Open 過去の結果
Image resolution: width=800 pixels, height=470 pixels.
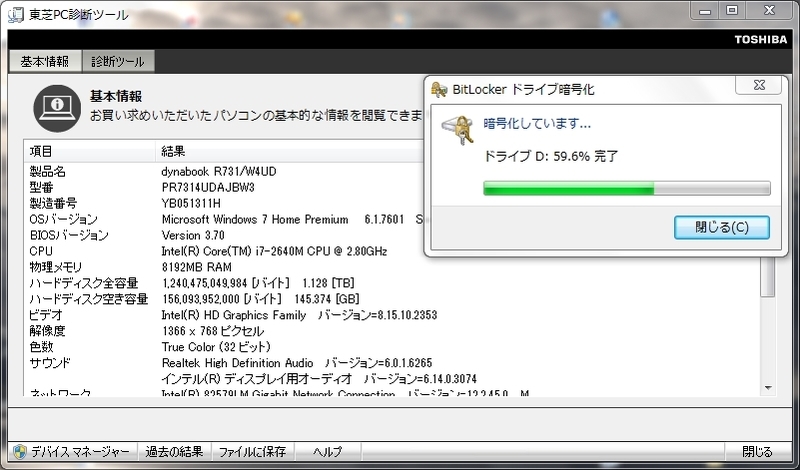tap(174, 452)
